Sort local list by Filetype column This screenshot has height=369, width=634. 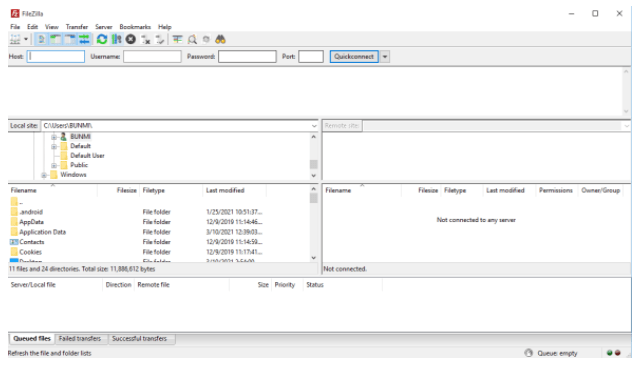171,190
